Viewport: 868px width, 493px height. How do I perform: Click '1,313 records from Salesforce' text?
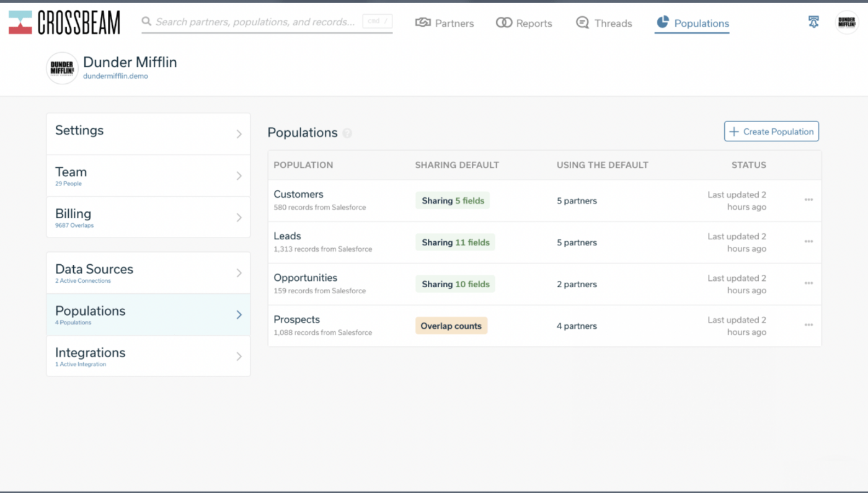323,249
